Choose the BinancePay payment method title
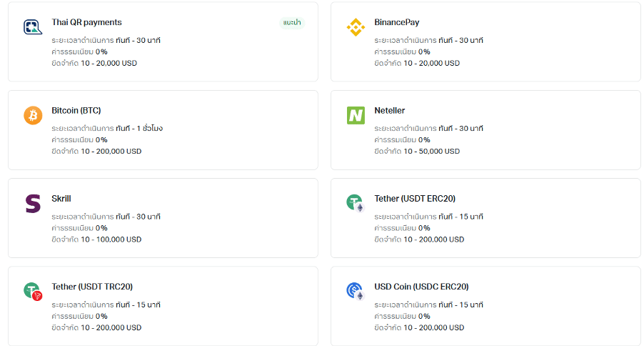This screenshot has width=644, height=346. tap(397, 22)
